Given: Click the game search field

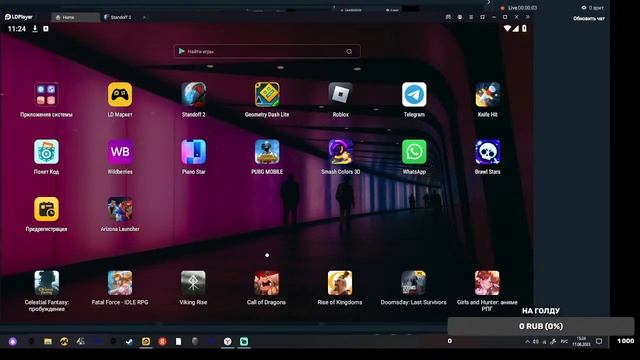Looking at the screenshot, I should tap(267, 51).
